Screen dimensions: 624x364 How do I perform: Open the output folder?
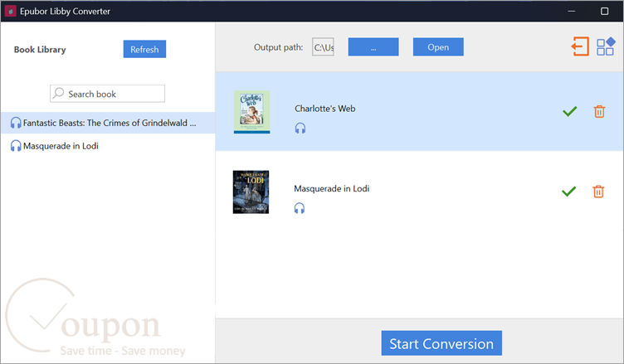438,47
